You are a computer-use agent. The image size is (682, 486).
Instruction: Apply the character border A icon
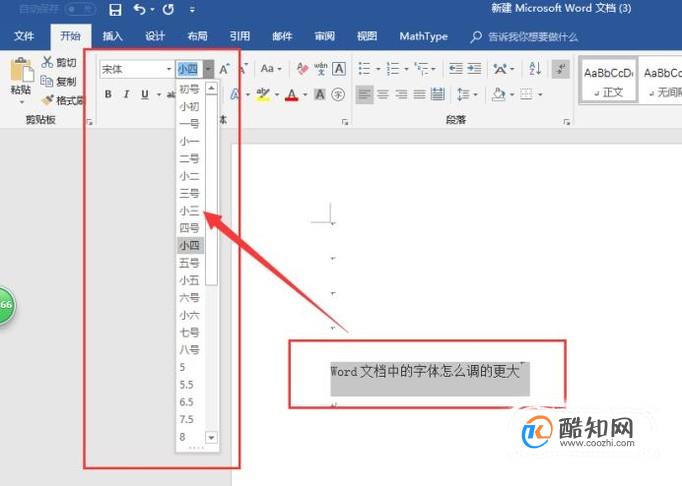(339, 68)
